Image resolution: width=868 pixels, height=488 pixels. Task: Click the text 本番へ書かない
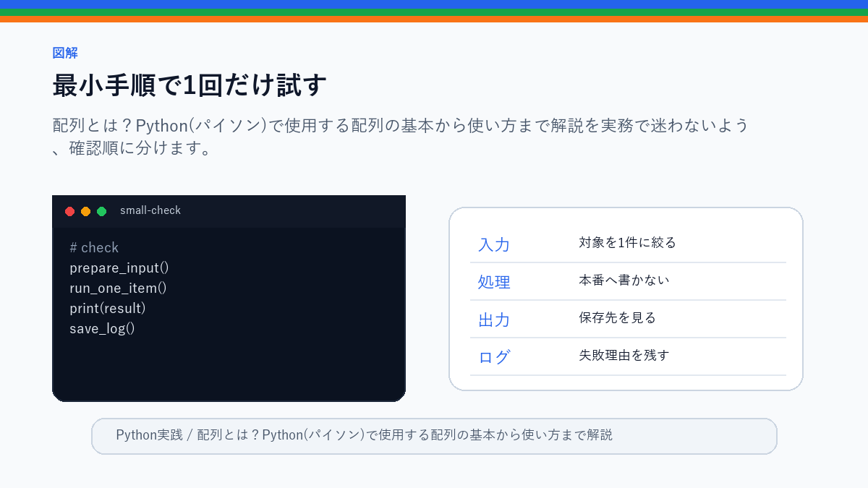(x=624, y=280)
